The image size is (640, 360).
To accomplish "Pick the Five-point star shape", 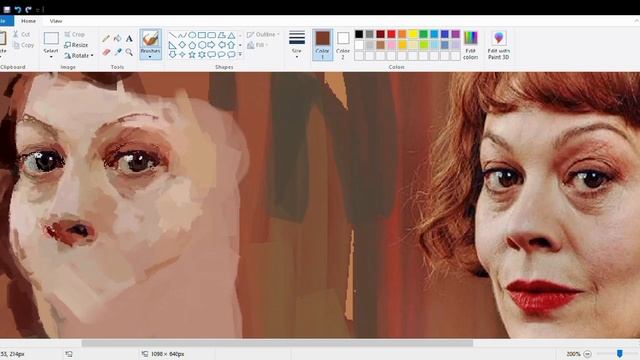I will (x=192, y=54).
